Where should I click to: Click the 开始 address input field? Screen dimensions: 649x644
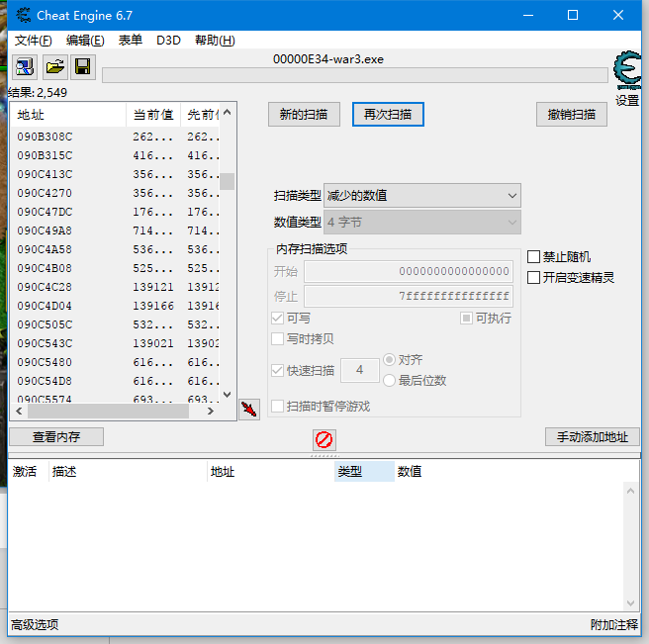click(x=409, y=271)
